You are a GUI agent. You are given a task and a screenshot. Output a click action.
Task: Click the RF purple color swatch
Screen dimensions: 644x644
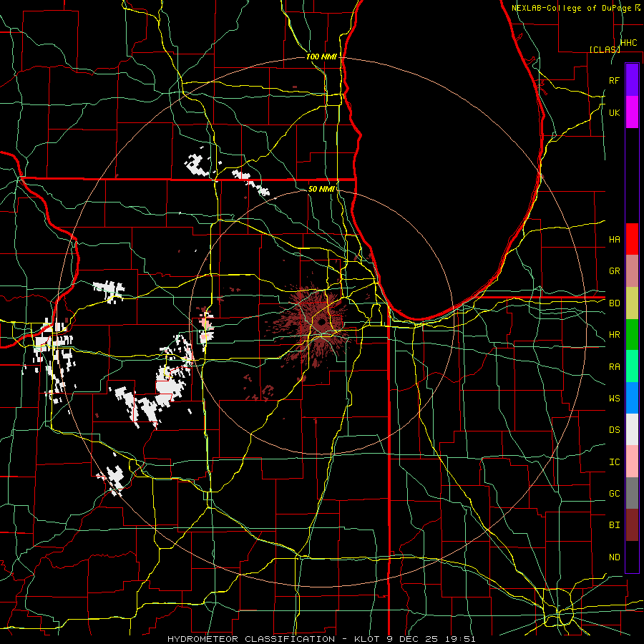tap(632, 80)
